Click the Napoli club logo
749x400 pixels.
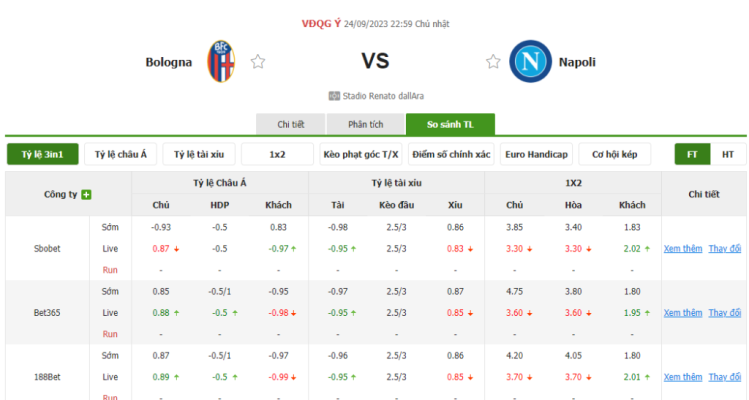[x=530, y=61]
